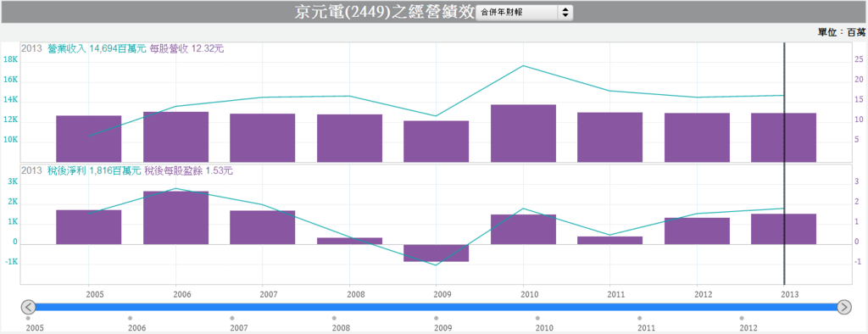
Task: Select the 2012 timeline dot marker
Action: [x=742, y=318]
